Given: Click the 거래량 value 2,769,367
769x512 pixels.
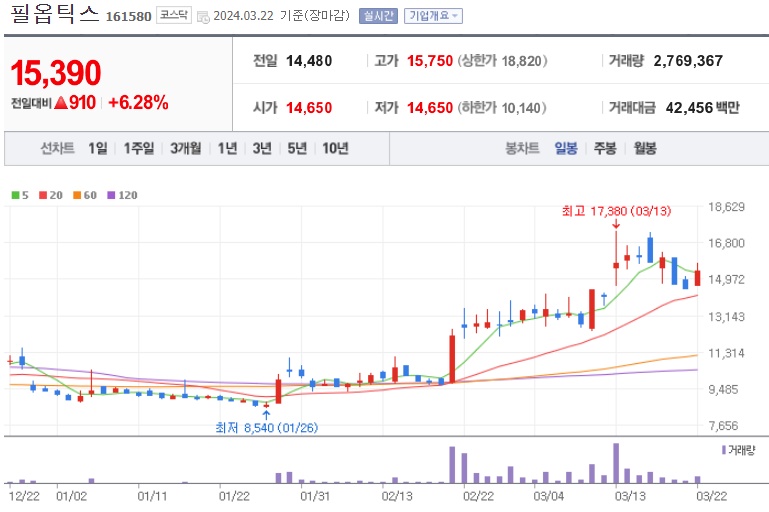Looking at the screenshot, I should pyautogui.click(x=688, y=61).
